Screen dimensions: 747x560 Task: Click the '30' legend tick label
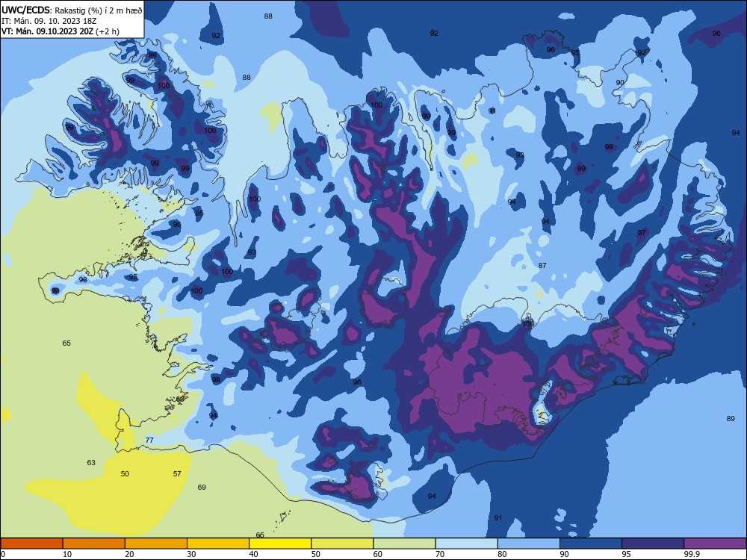point(191,554)
